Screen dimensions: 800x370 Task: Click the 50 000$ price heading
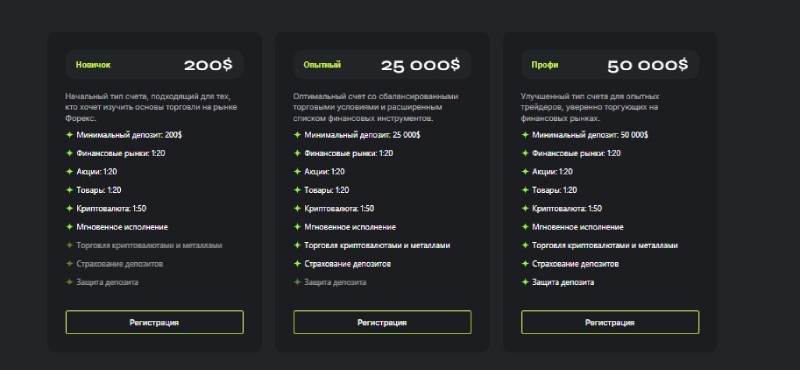click(x=647, y=65)
